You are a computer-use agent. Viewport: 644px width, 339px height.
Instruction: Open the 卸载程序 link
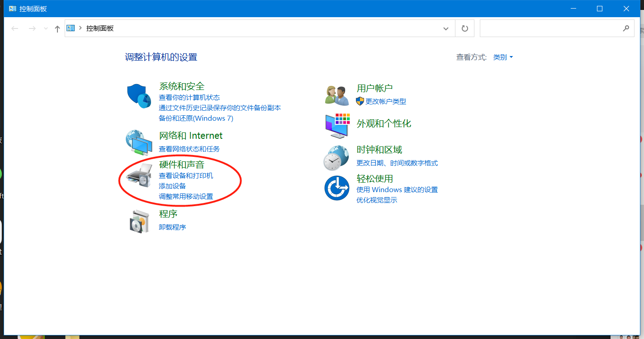(172, 227)
